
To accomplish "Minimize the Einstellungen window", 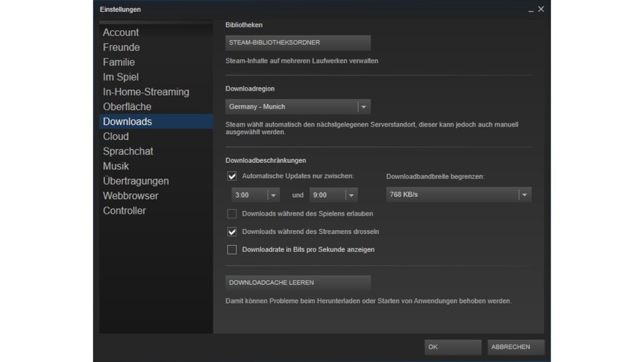I will coord(531,10).
